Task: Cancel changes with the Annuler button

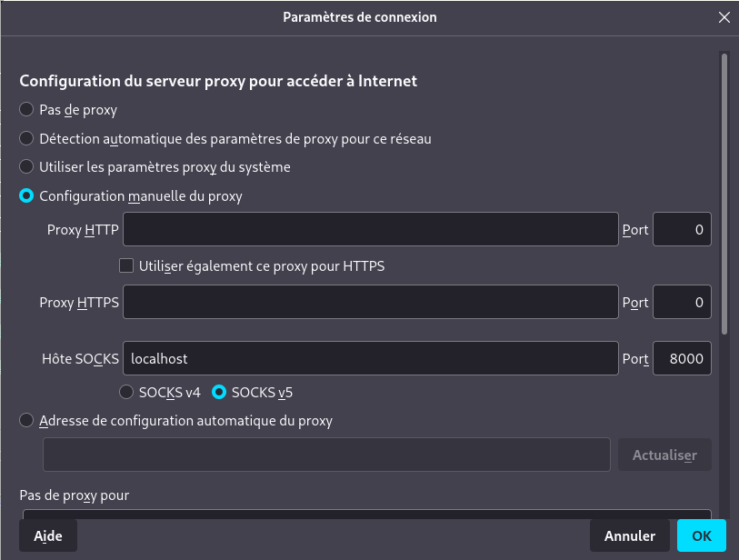Action: pyautogui.click(x=630, y=536)
